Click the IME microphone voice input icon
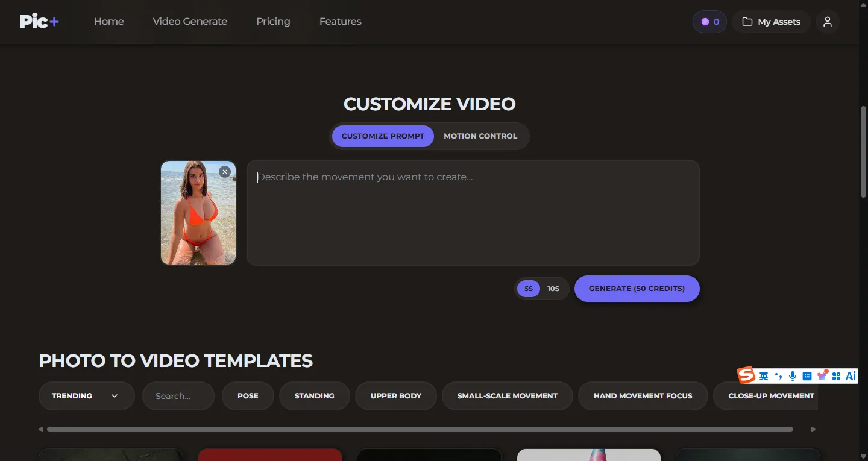The height and width of the screenshot is (461, 868). (x=793, y=376)
